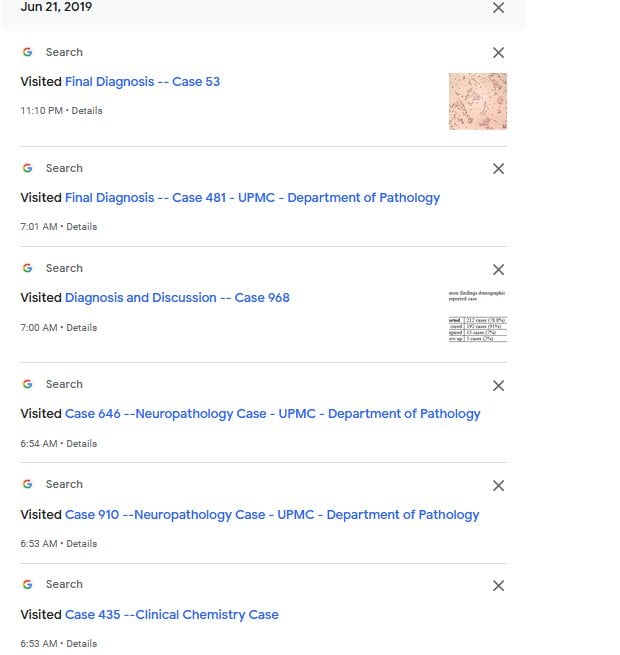Click the Google icon beside Case 53
The width and height of the screenshot is (620, 655).
[28, 52]
